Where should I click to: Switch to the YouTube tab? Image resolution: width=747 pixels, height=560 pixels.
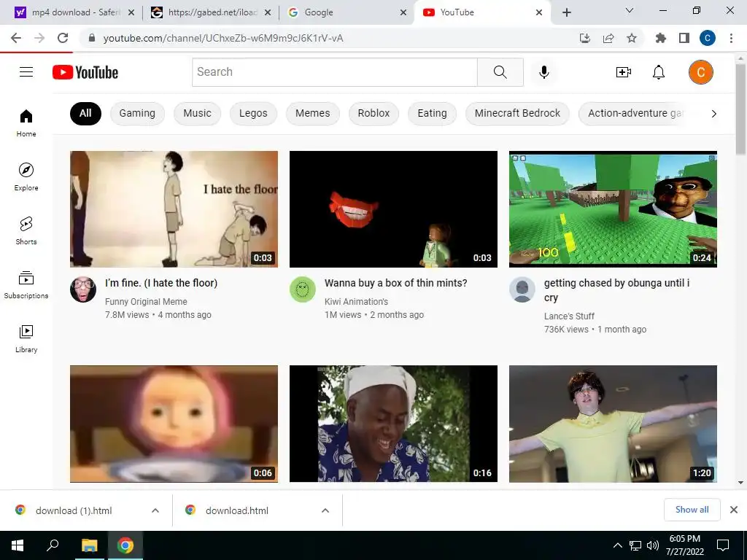coord(482,12)
